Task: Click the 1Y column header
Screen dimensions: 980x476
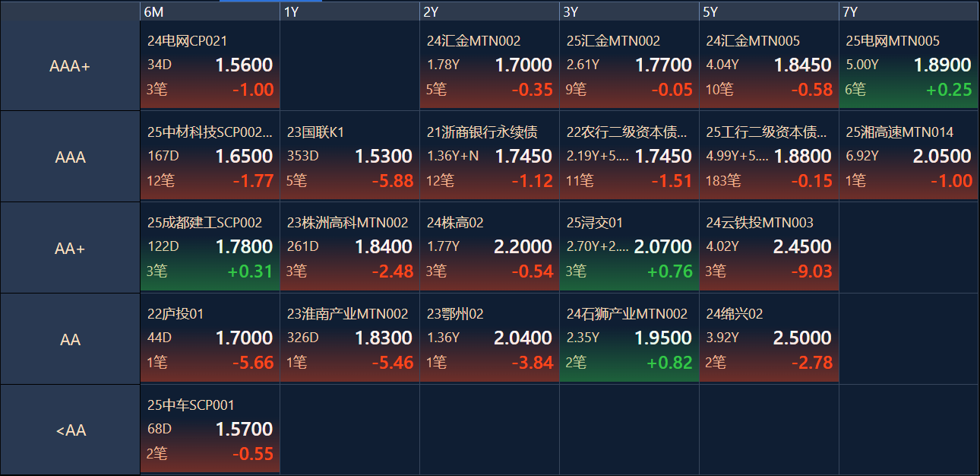Action: coord(350,11)
